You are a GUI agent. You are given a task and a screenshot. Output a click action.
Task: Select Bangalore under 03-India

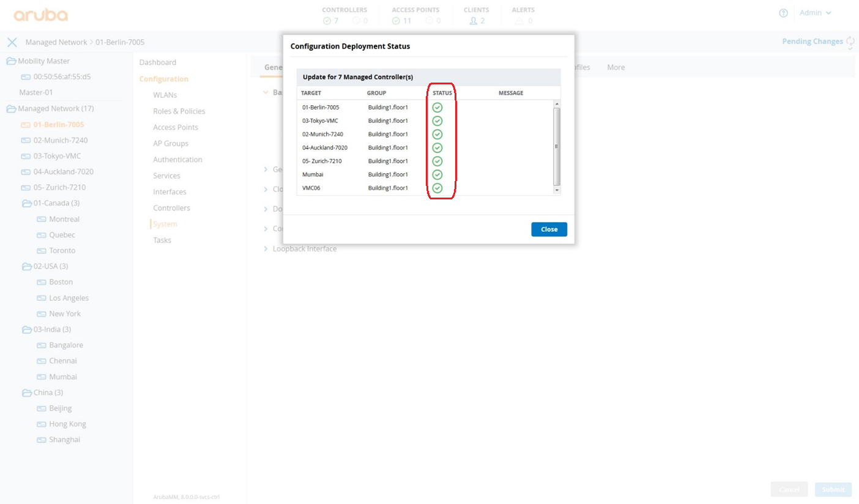click(x=66, y=345)
